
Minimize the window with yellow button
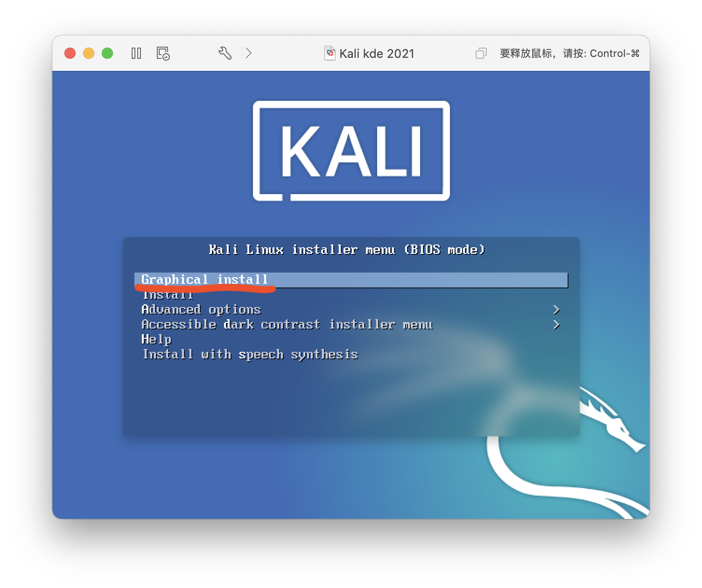coord(89,53)
